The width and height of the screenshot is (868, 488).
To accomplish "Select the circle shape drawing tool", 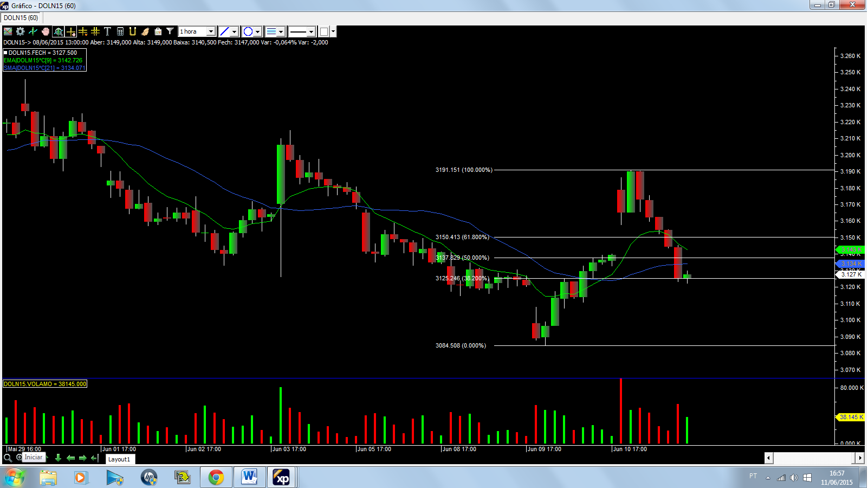I will point(248,31).
